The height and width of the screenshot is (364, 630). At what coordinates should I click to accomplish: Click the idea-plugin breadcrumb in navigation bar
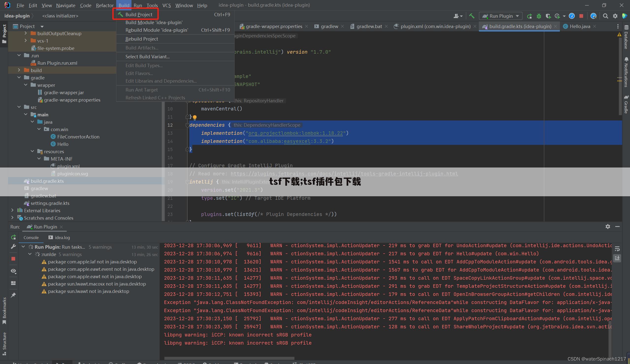(17, 16)
